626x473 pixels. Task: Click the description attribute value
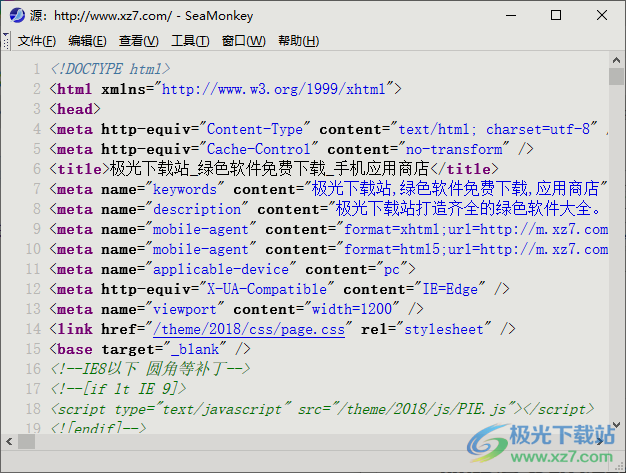(x=197, y=209)
